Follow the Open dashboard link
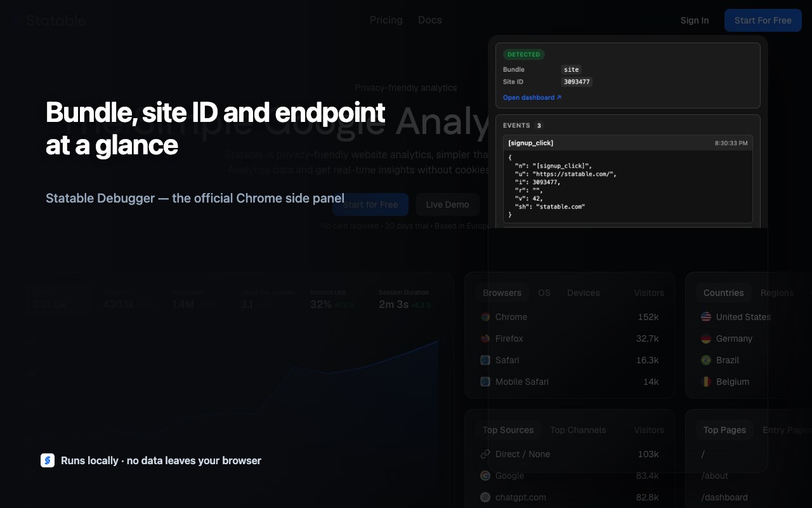This screenshot has width=812, height=508. click(532, 98)
